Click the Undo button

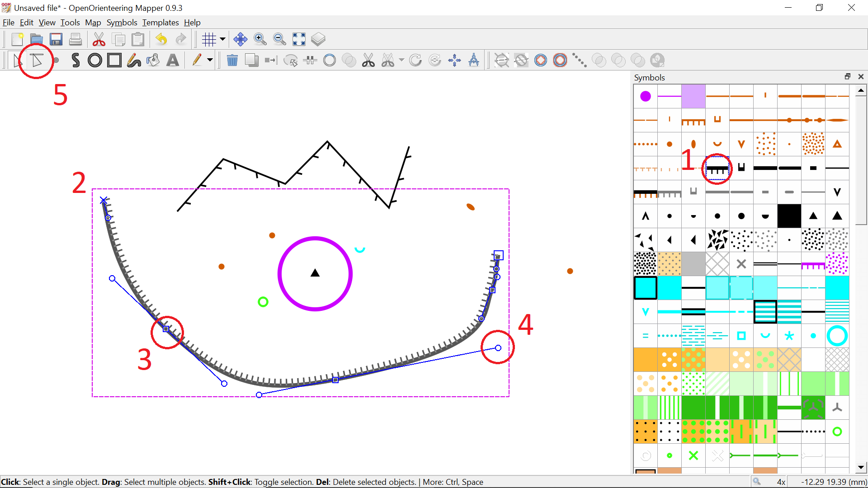coord(161,39)
